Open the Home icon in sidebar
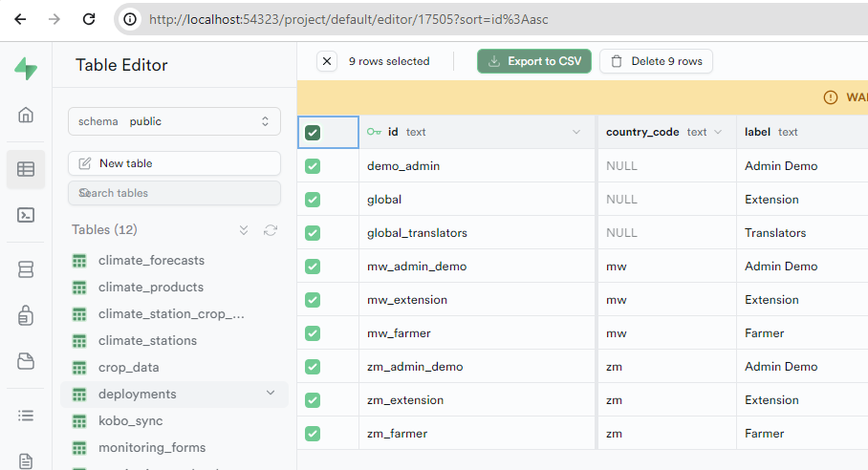This screenshot has width=868, height=470. [26, 116]
